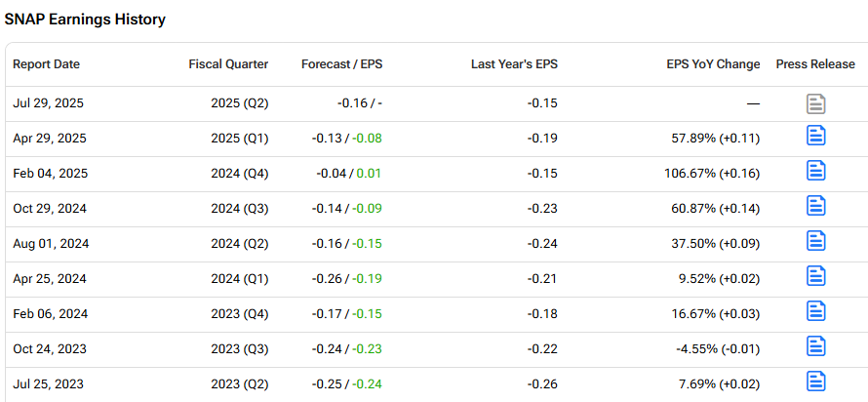Screen dimensions: 868x402
Task: Click the -0.26 / -0.19 forecast cell
Action: pyautogui.click(x=347, y=278)
